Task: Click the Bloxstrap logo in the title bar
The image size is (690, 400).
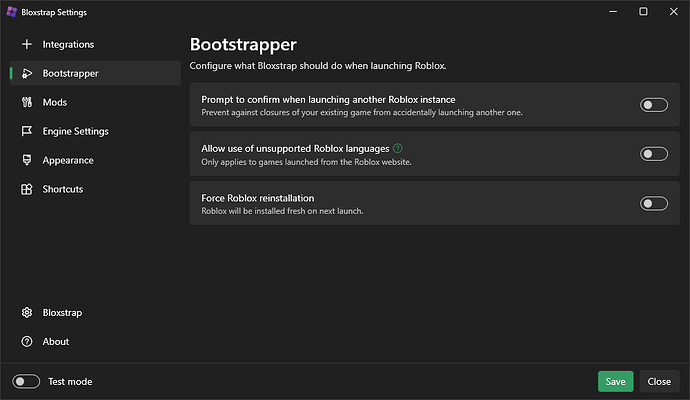Action: [11, 12]
